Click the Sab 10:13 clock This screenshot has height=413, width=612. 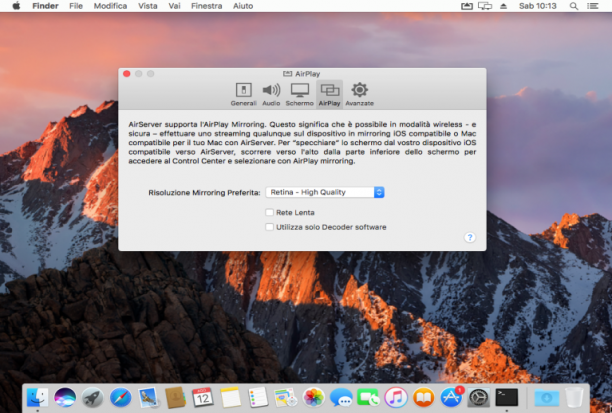pyautogui.click(x=537, y=6)
